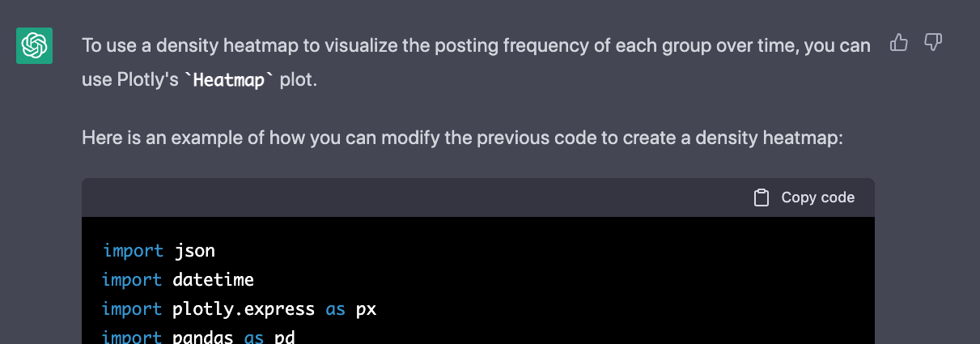This screenshot has height=344, width=980.
Task: Click the pd alias in the code
Action: point(284,336)
